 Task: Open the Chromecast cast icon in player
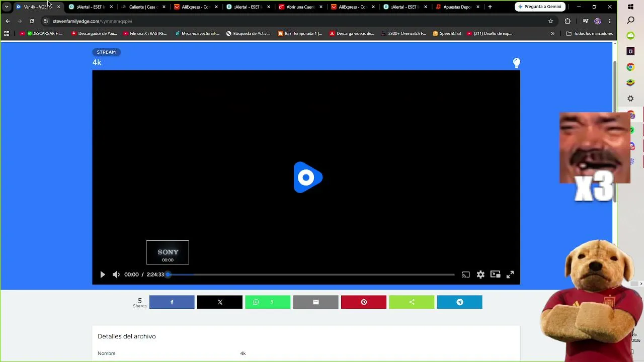(x=466, y=275)
